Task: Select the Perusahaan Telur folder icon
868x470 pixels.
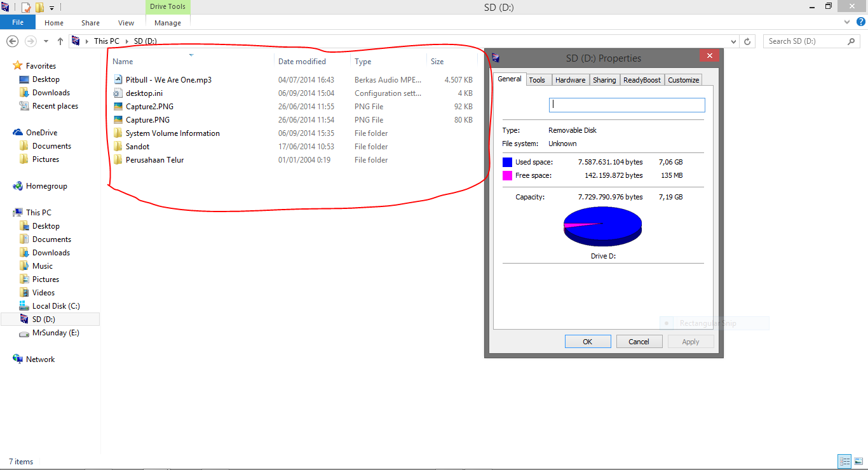Action: [118, 160]
